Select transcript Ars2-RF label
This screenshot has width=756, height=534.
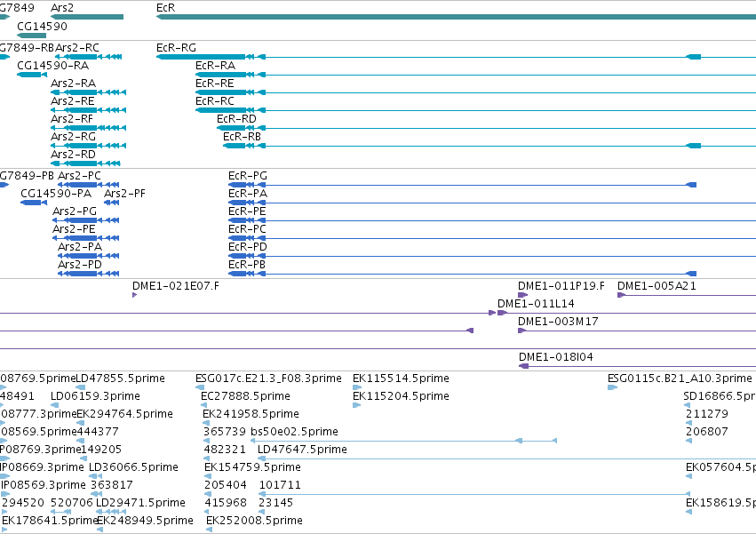pos(72,119)
